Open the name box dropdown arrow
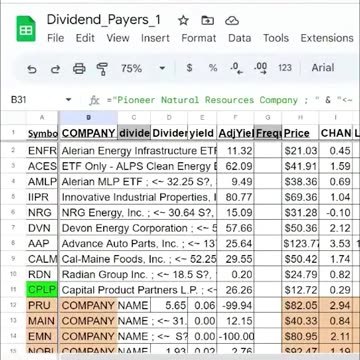The width and height of the screenshot is (360, 360). point(68,100)
